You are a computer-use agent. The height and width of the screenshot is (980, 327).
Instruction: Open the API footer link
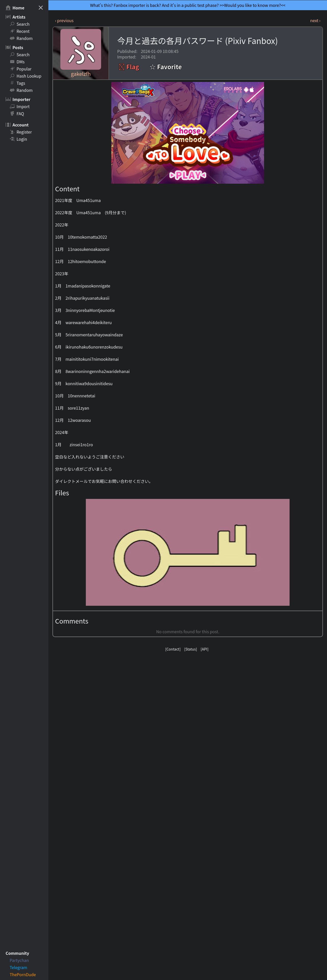point(205,649)
